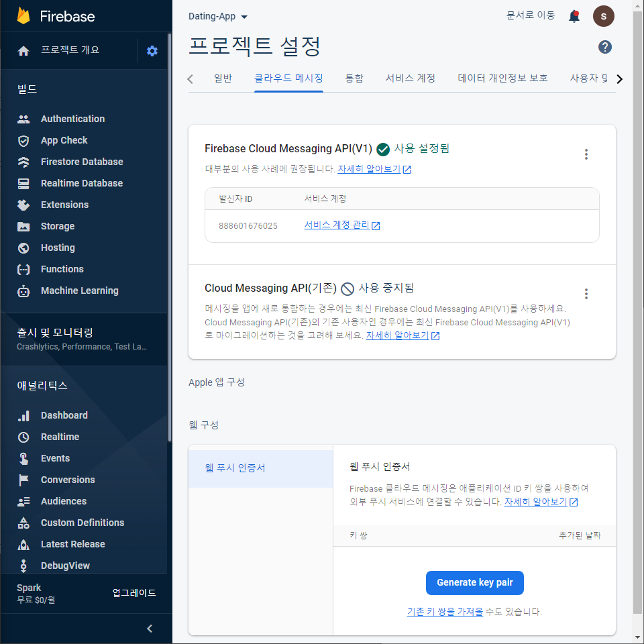Screen dimensions: 644x644
Task: Click the 사용 중지됨 status text
Action: pos(386,288)
